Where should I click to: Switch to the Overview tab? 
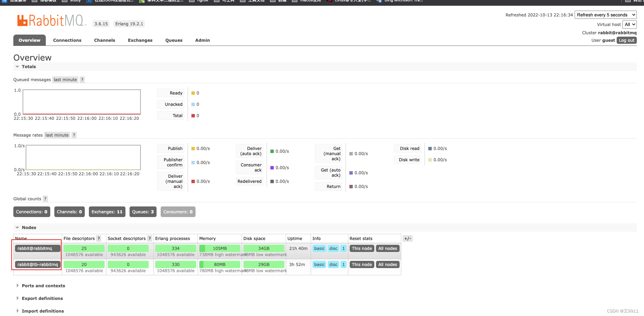click(x=29, y=40)
